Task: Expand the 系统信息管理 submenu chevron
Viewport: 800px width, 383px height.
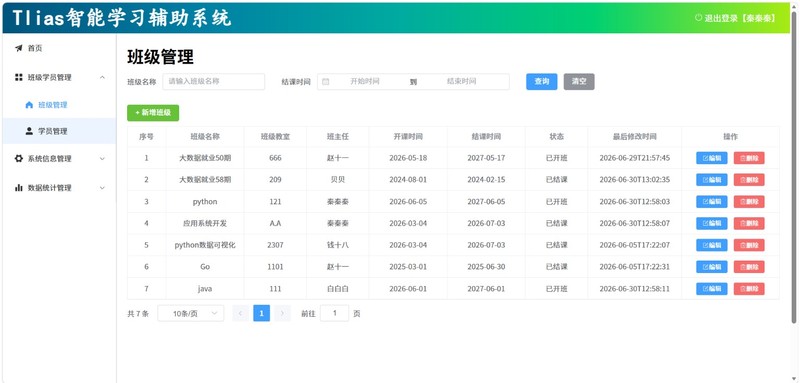Action: coord(102,159)
